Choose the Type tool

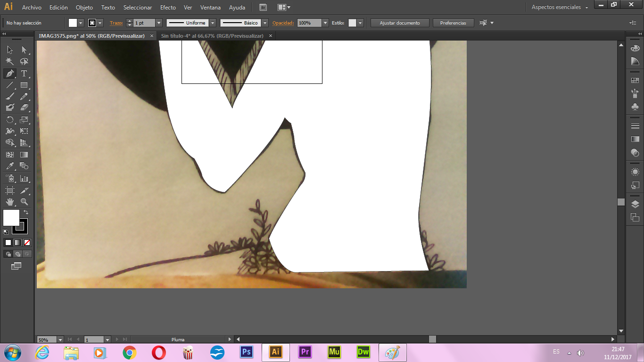pos(24,74)
